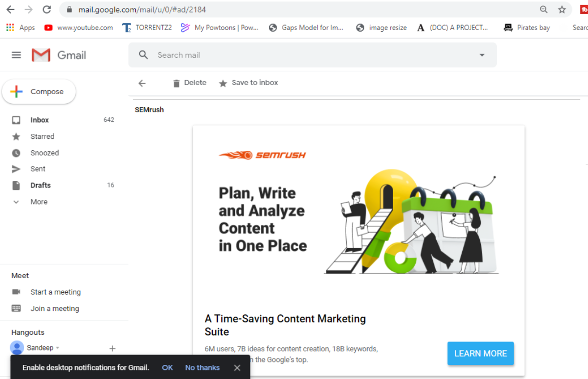The width and height of the screenshot is (588, 379).
Task: Click the zoom magnifier in address bar
Action: pos(543,10)
